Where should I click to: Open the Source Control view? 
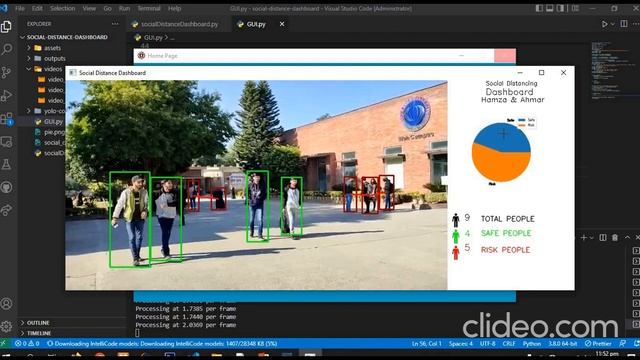click(x=6, y=73)
